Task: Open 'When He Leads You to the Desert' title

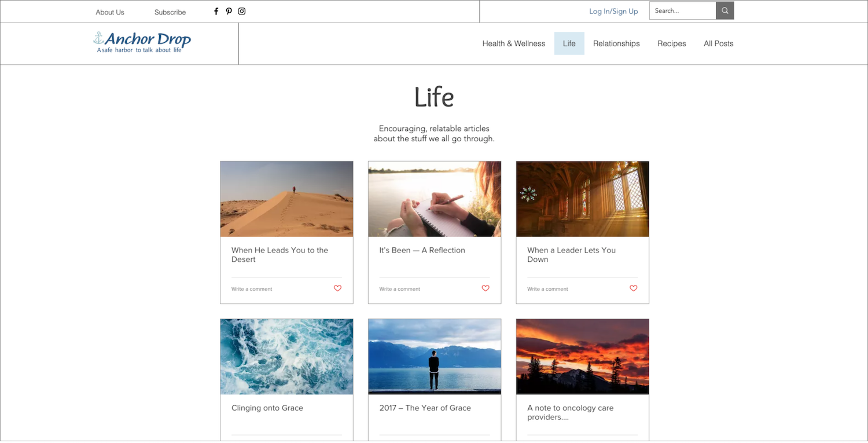Action: click(279, 255)
